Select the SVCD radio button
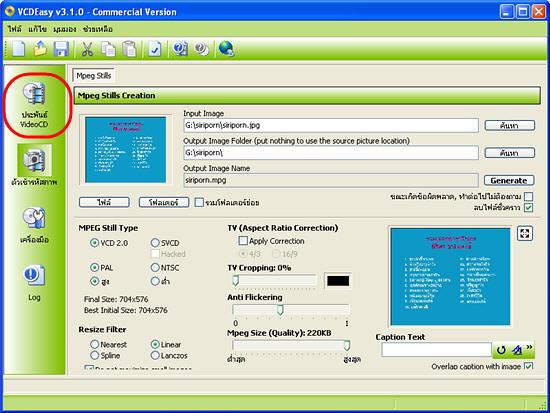The image size is (550, 413). [155, 242]
